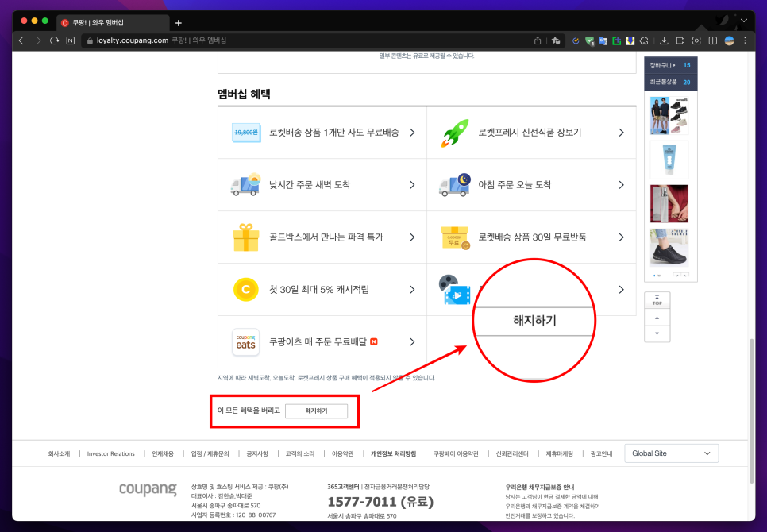767x532 pixels.
Task: Click the browser forward arrow
Action: [x=37, y=40]
